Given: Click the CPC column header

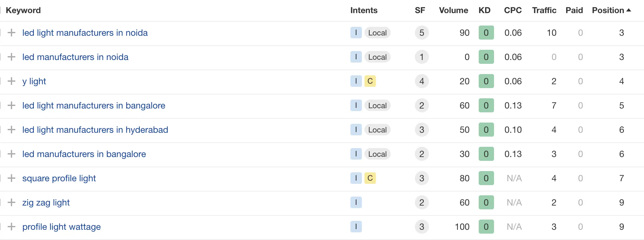Looking at the screenshot, I should point(513,10).
